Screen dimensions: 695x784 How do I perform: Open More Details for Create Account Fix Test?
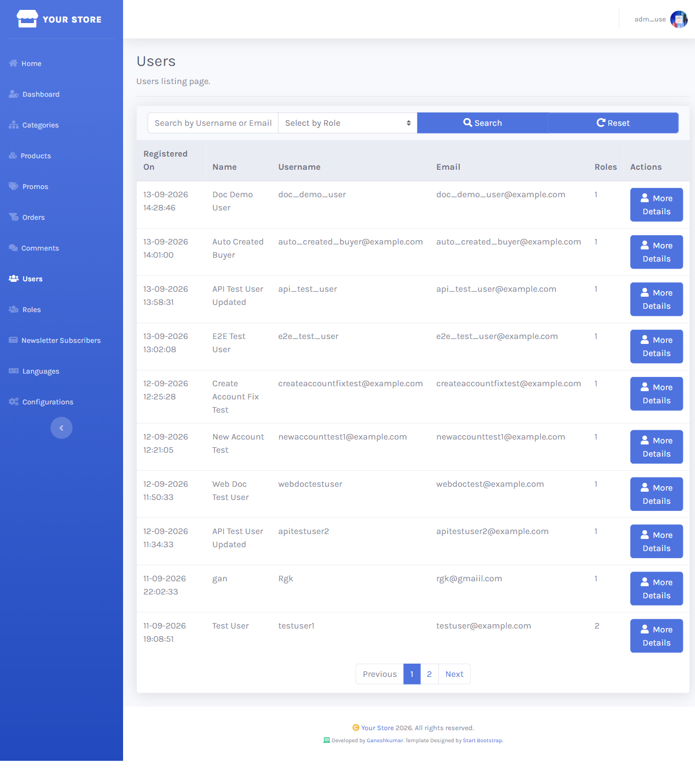(657, 394)
